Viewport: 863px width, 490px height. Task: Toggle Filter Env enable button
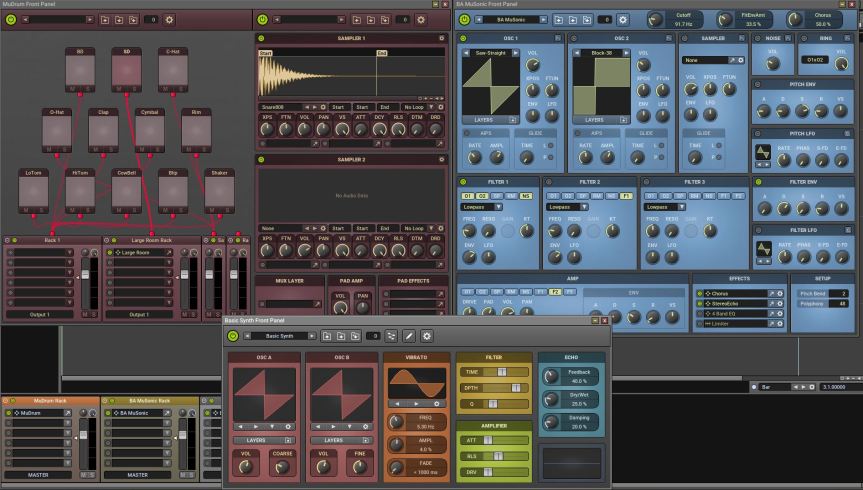758,182
